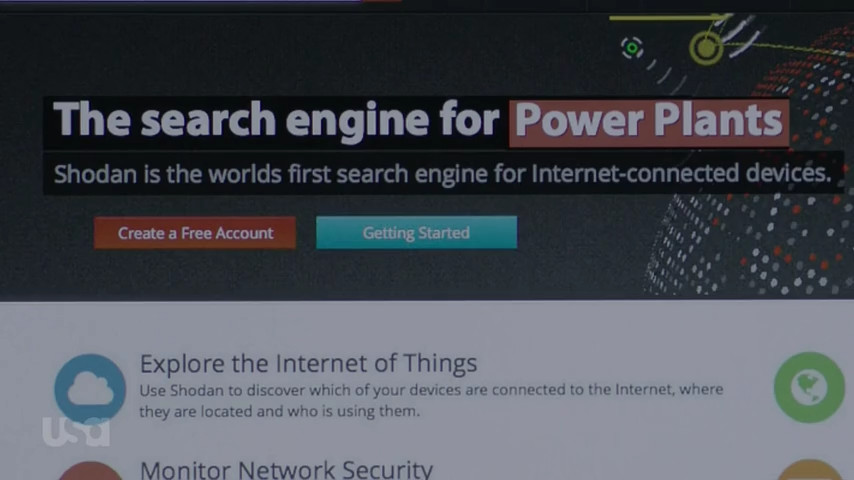Open the Getting Started button

point(417,233)
